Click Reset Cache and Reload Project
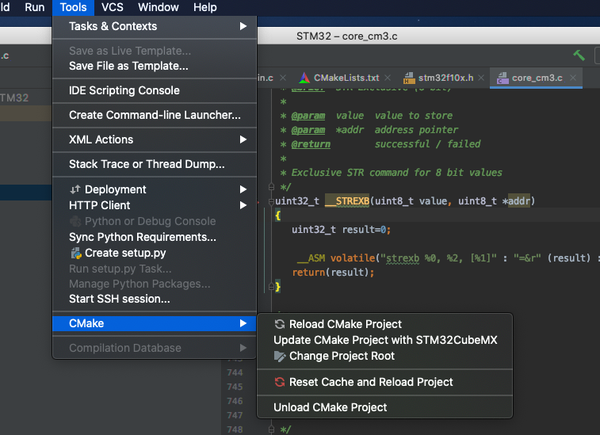 385,382
